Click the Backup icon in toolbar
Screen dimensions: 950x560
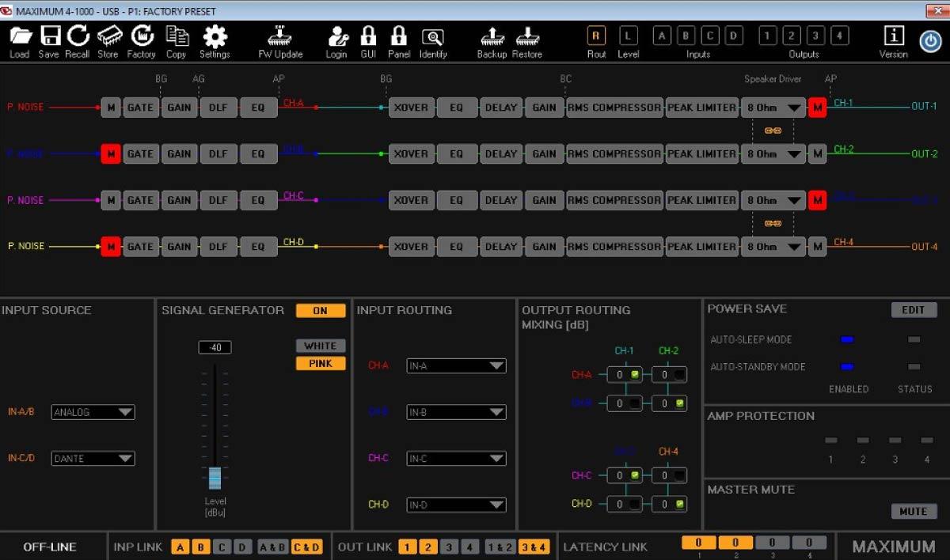[x=492, y=36]
